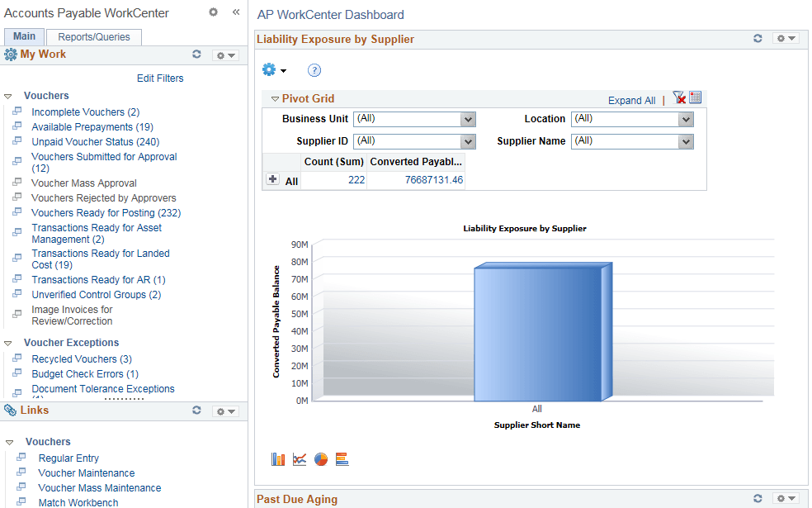Select the Main tab
The image size is (812, 508).
coord(24,36)
